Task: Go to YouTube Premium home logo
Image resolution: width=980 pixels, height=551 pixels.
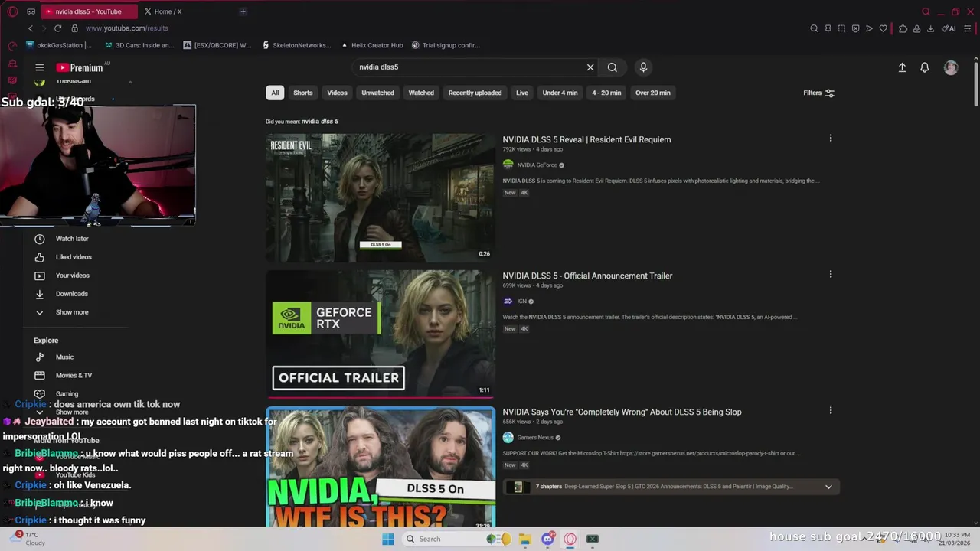Action: (x=80, y=67)
